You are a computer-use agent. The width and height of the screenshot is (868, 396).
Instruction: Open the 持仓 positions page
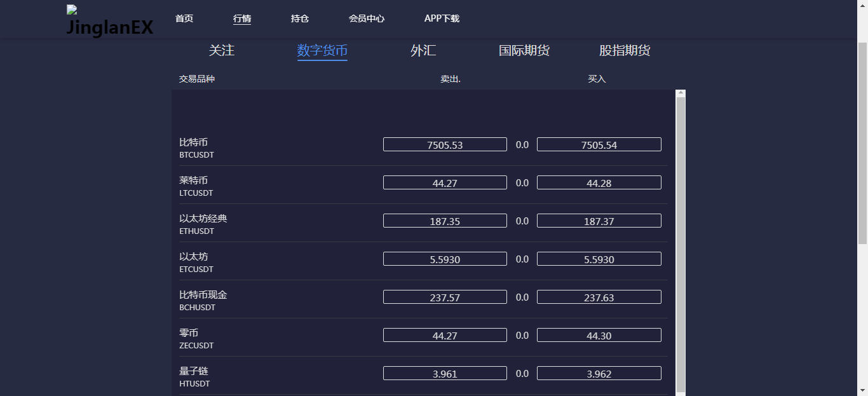point(300,18)
